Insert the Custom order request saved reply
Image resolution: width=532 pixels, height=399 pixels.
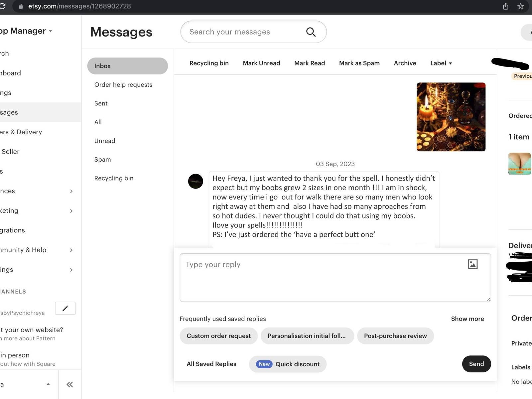pos(218,336)
